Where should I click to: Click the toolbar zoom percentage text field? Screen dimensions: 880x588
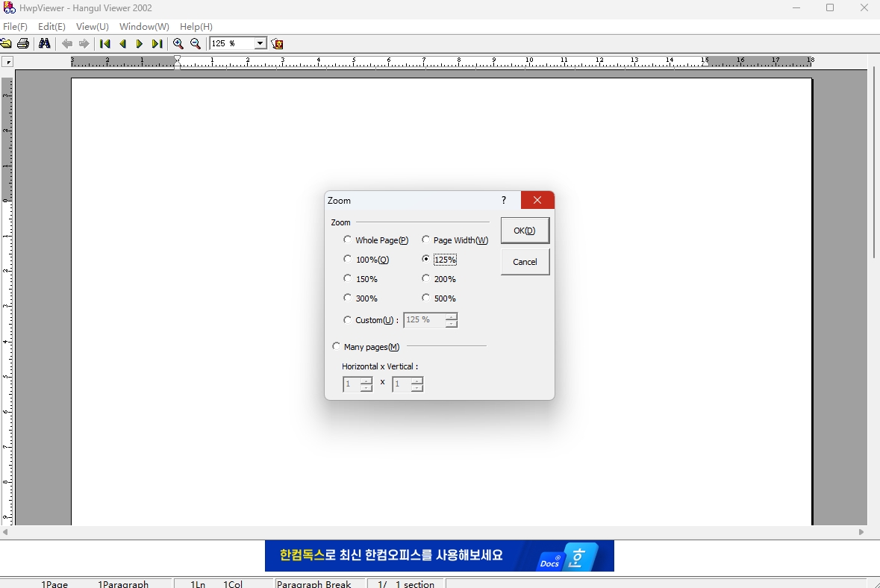(x=232, y=44)
